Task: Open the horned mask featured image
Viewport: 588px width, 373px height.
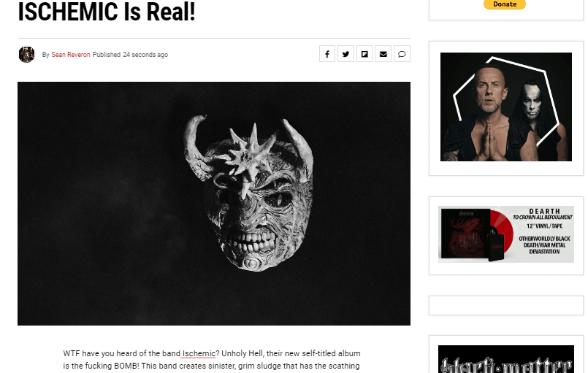Action: pyautogui.click(x=214, y=204)
